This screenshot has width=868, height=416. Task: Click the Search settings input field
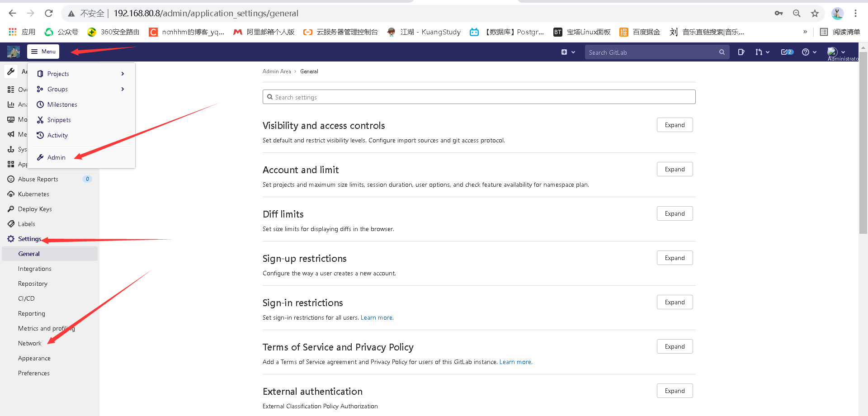click(x=479, y=97)
